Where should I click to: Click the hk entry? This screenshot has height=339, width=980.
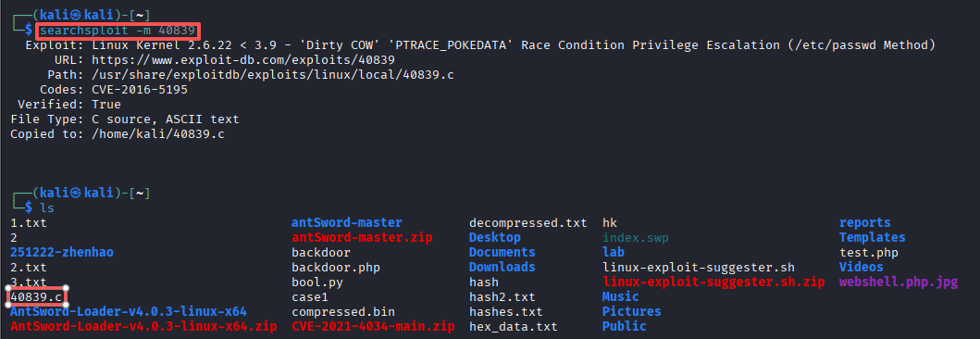[x=609, y=222]
